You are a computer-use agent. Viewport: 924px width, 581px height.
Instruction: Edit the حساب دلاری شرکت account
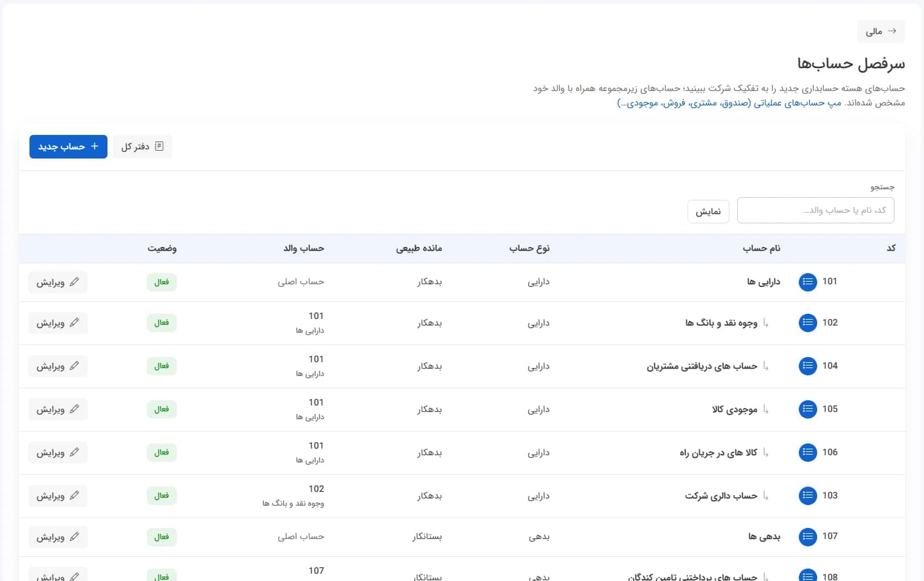pos(58,496)
